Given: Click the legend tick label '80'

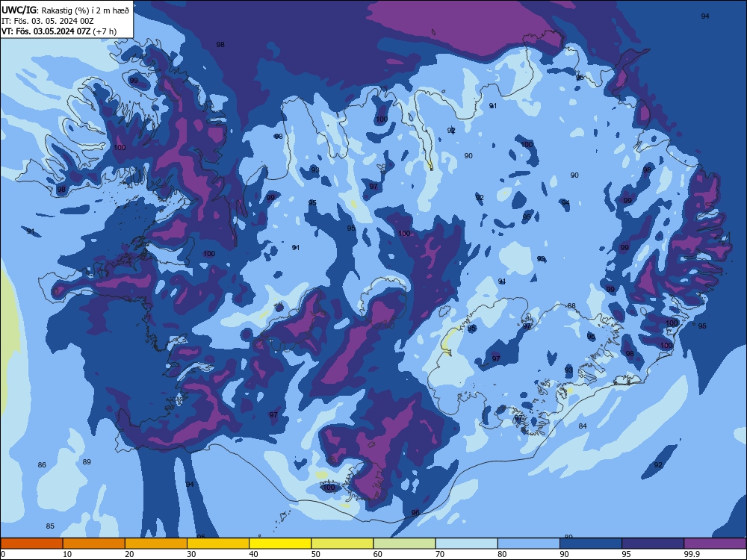Looking at the screenshot, I should pos(503,554).
